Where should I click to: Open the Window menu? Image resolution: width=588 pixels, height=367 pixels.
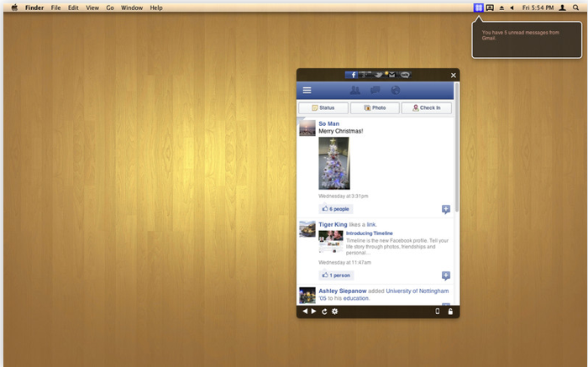132,8
